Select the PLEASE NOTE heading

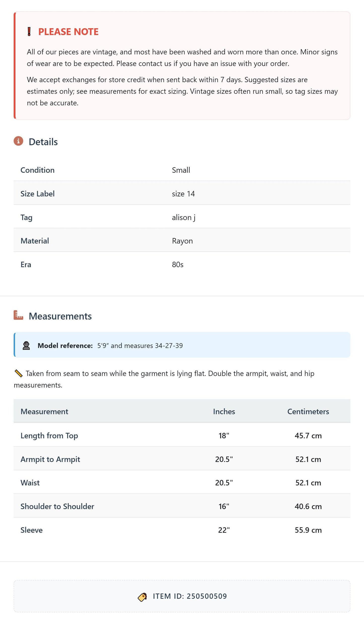(x=68, y=32)
